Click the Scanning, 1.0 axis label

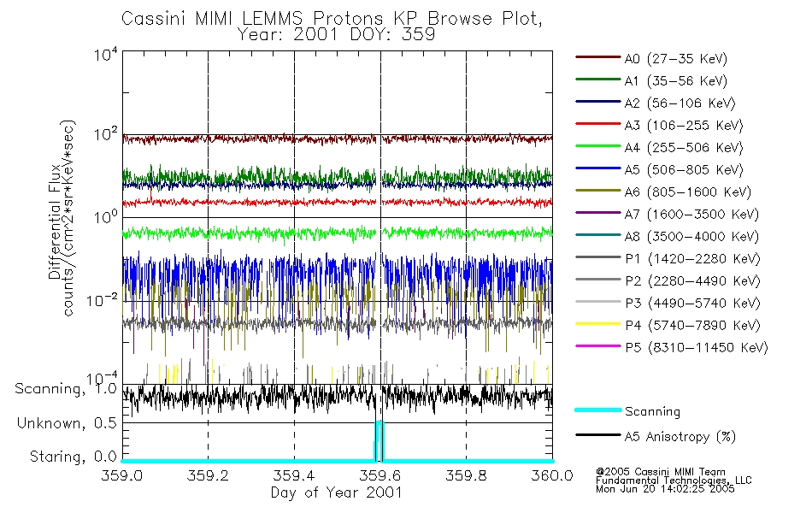[66, 389]
